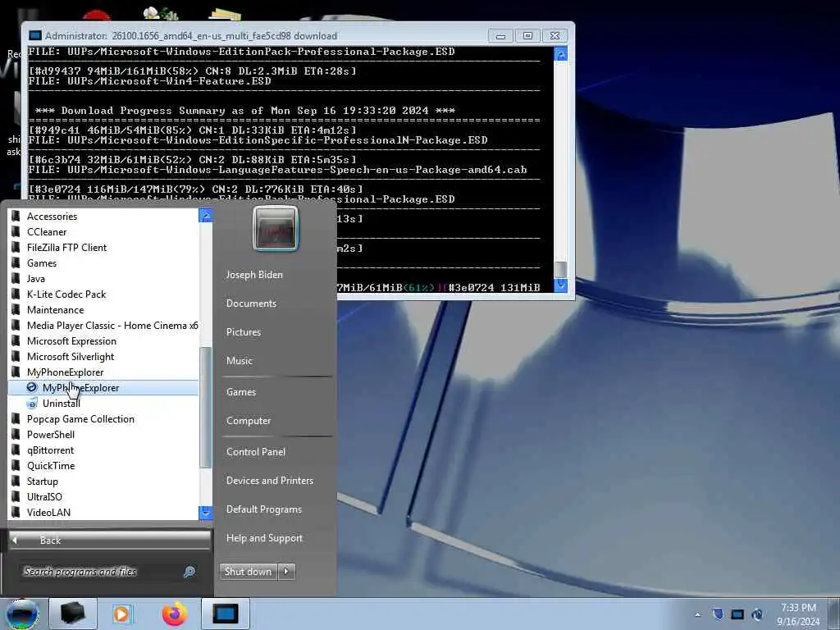Open Music from Start menu
Viewport: 840px width, 630px height.
(239, 361)
